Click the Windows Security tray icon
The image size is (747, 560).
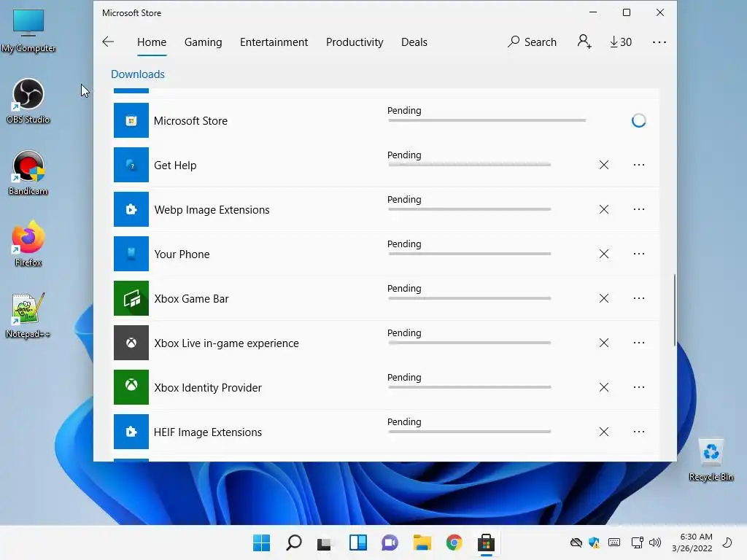coord(594,542)
